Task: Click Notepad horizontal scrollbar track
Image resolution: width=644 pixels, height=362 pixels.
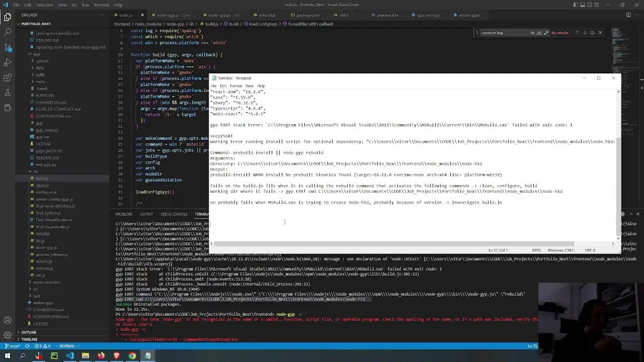Action: 413,244
